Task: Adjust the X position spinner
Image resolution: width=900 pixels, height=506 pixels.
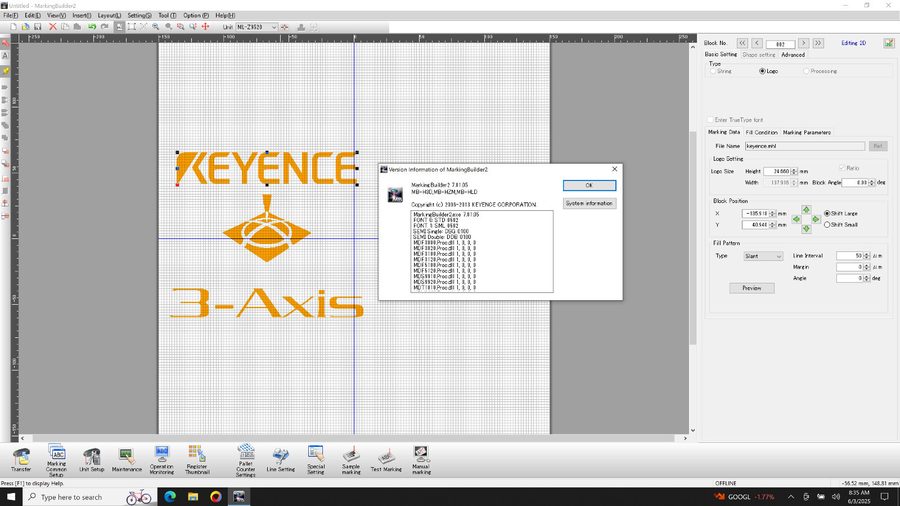Action: point(773,213)
